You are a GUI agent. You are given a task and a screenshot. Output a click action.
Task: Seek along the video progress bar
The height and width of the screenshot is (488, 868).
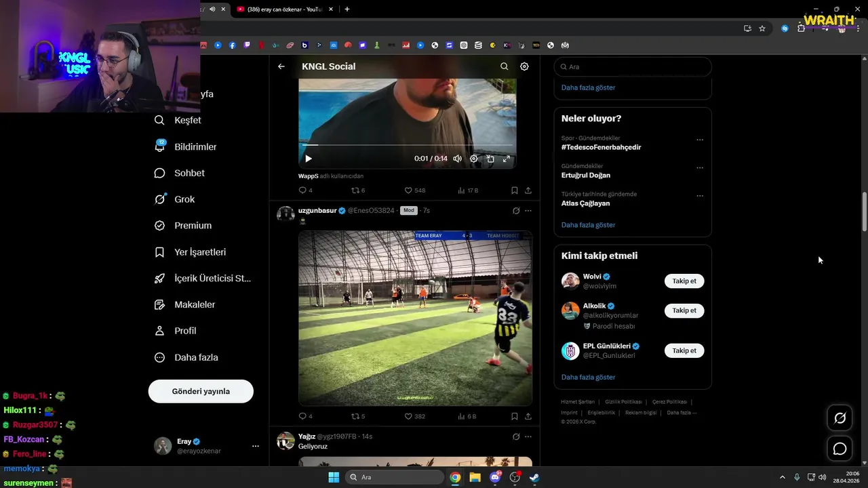[x=407, y=145]
